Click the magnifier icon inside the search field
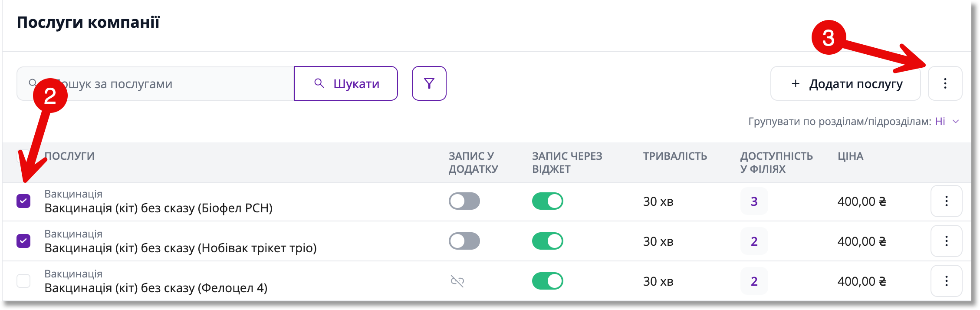Image resolution: width=980 pixels, height=310 pixels. (33, 83)
